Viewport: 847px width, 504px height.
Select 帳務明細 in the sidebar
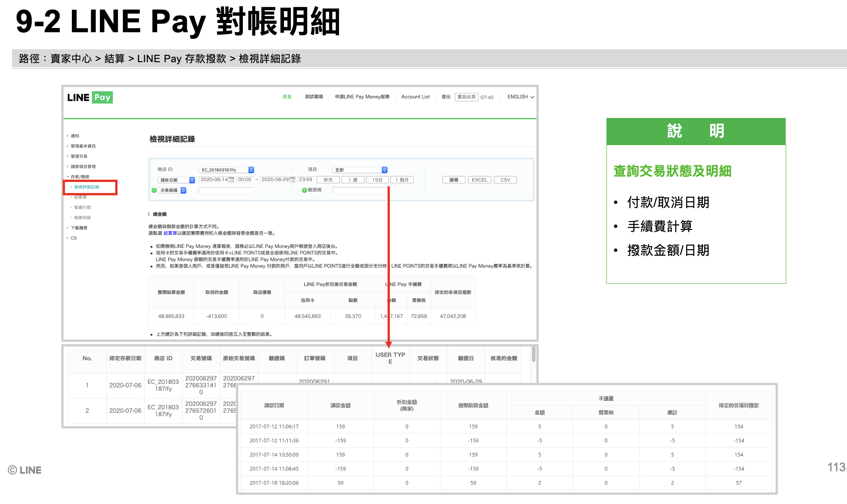tap(82, 217)
